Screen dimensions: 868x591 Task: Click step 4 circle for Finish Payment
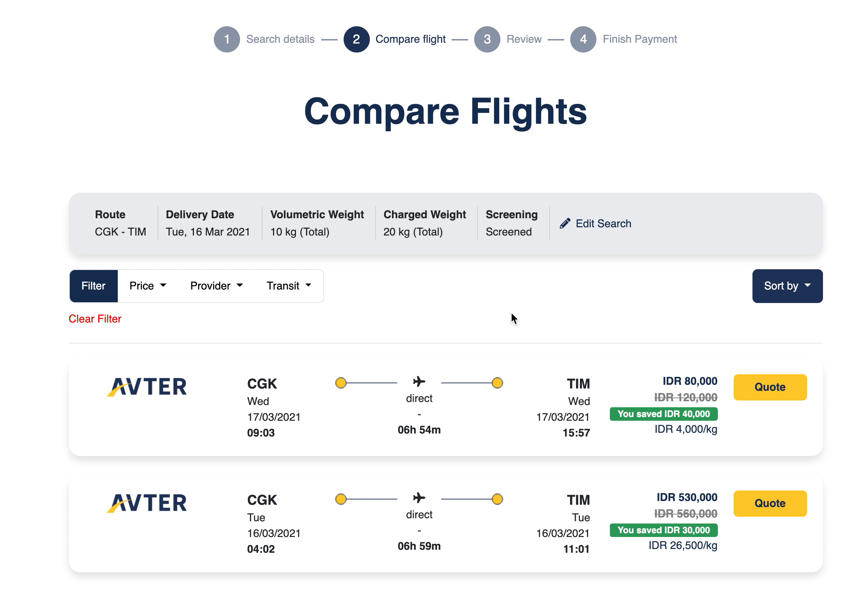583,39
